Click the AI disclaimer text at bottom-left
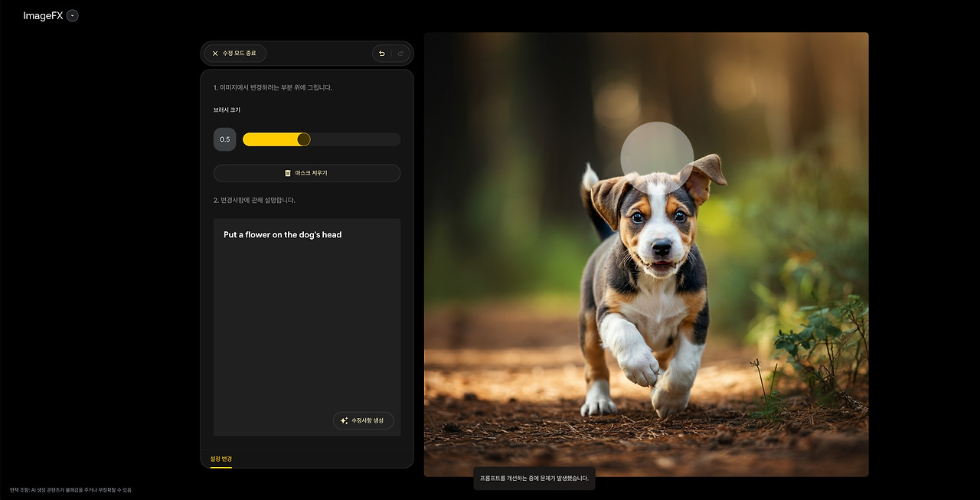The height and width of the screenshot is (500, 980). [x=71, y=490]
